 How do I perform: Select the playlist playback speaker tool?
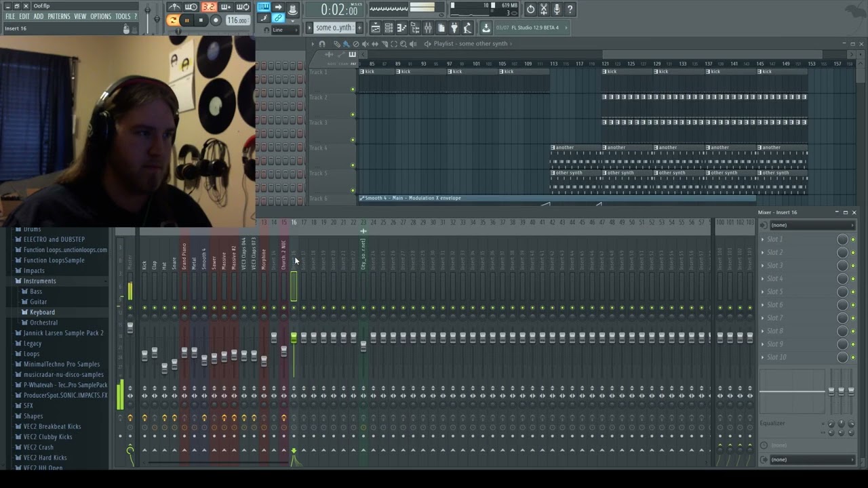pyautogui.click(x=413, y=43)
